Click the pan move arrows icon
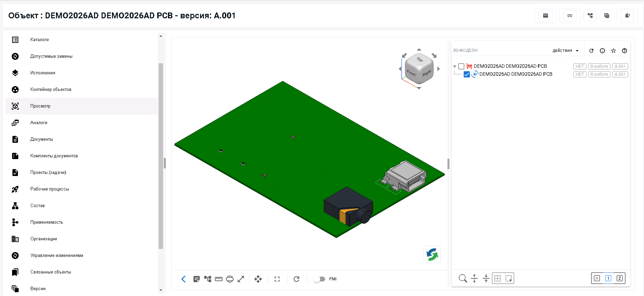The image size is (644, 296). 258,279
